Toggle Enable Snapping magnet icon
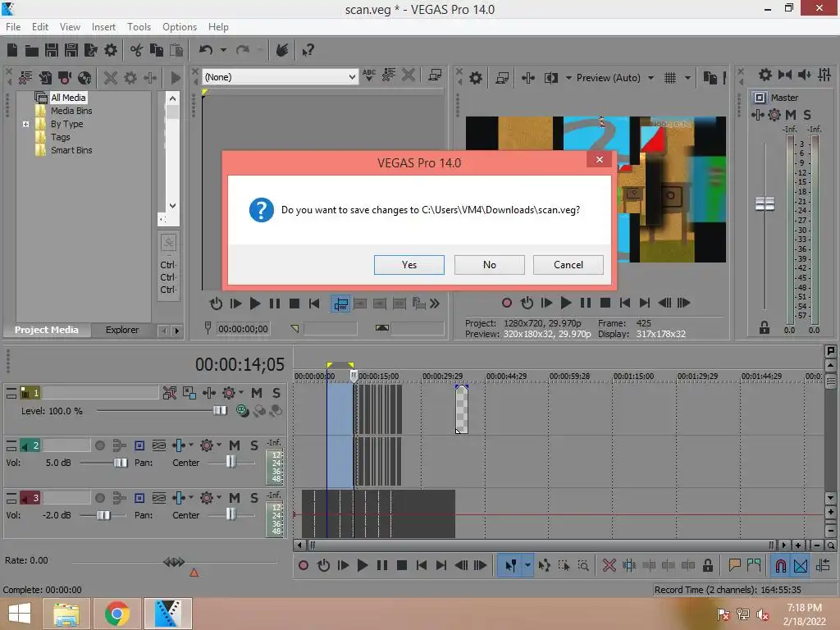Viewport: 840px width, 630px height. [781, 565]
